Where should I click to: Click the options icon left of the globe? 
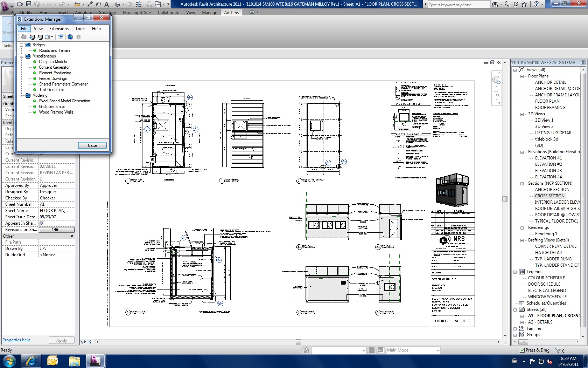(x=60, y=37)
